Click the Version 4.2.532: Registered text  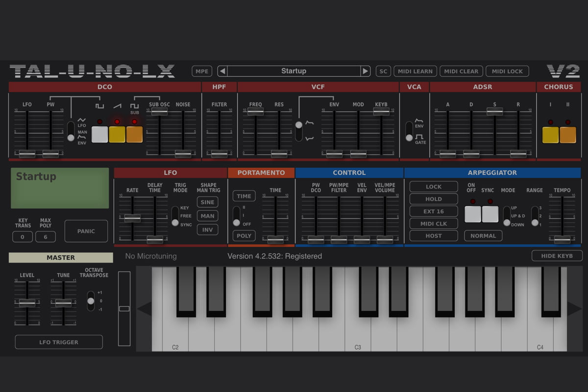(275, 256)
